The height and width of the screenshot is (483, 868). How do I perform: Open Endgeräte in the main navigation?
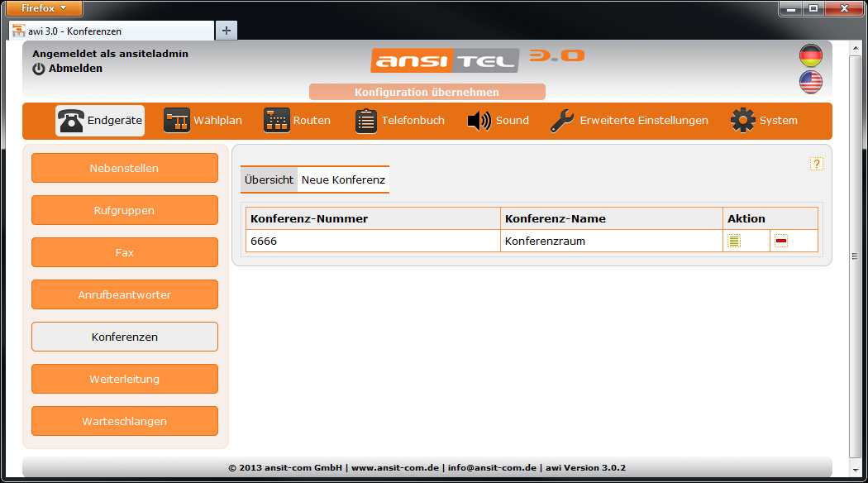click(100, 121)
